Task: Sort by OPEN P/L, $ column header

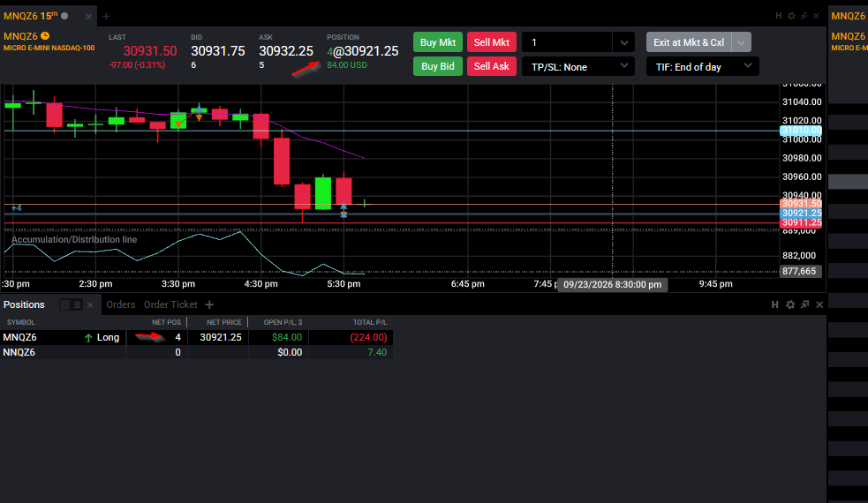Action: click(x=283, y=322)
